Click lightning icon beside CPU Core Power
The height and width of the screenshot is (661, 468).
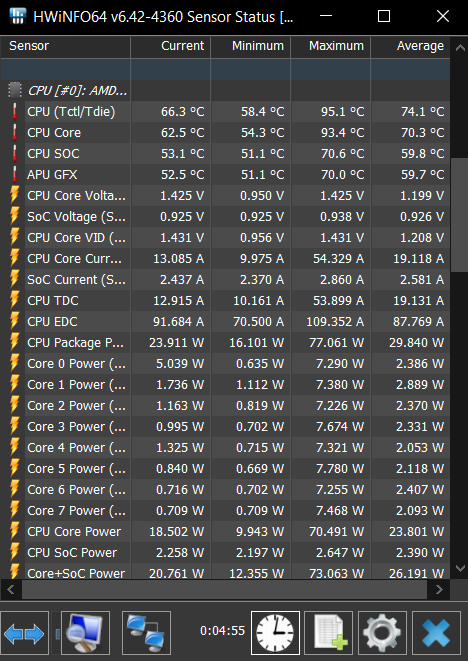click(x=15, y=531)
